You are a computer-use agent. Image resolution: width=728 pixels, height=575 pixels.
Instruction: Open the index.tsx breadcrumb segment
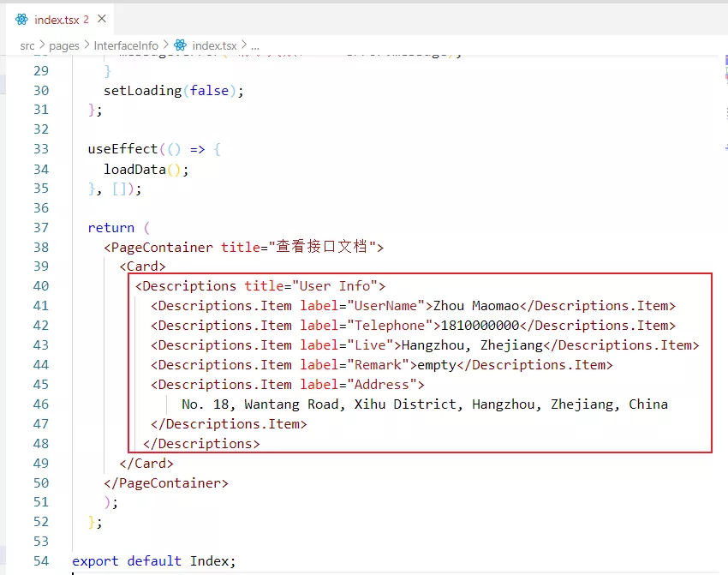pos(214,45)
